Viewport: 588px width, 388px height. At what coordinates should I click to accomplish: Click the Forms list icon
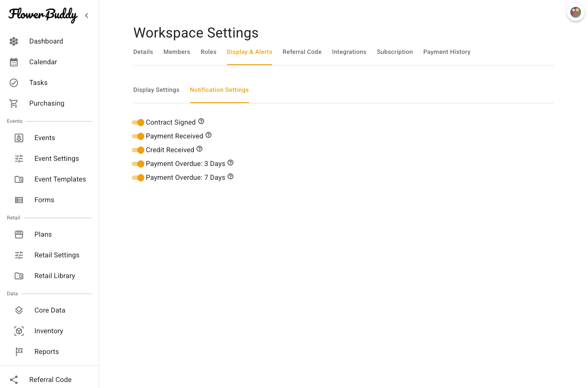click(x=19, y=200)
